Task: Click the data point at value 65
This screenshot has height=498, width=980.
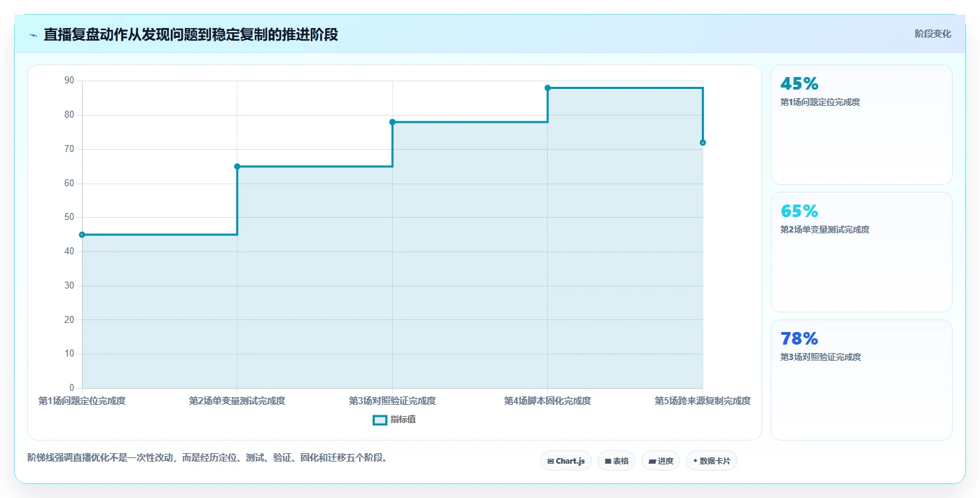Action: coord(237,166)
